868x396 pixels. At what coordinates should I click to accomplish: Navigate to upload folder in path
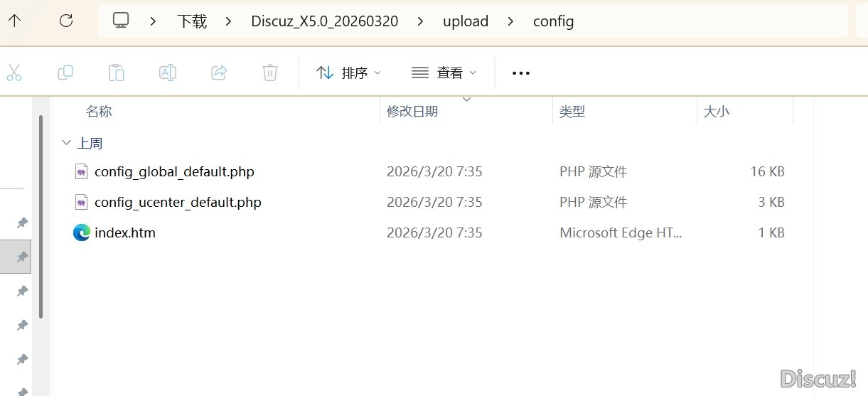[466, 21]
